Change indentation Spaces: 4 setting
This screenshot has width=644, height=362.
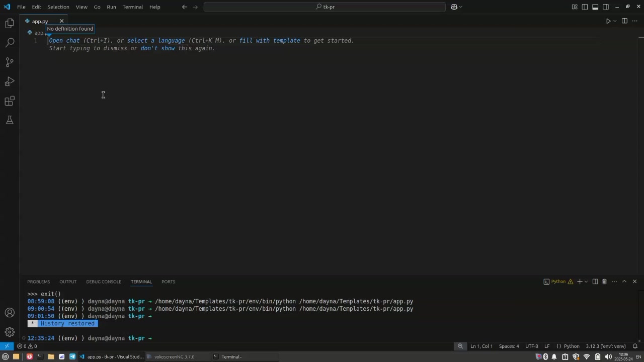click(x=509, y=346)
